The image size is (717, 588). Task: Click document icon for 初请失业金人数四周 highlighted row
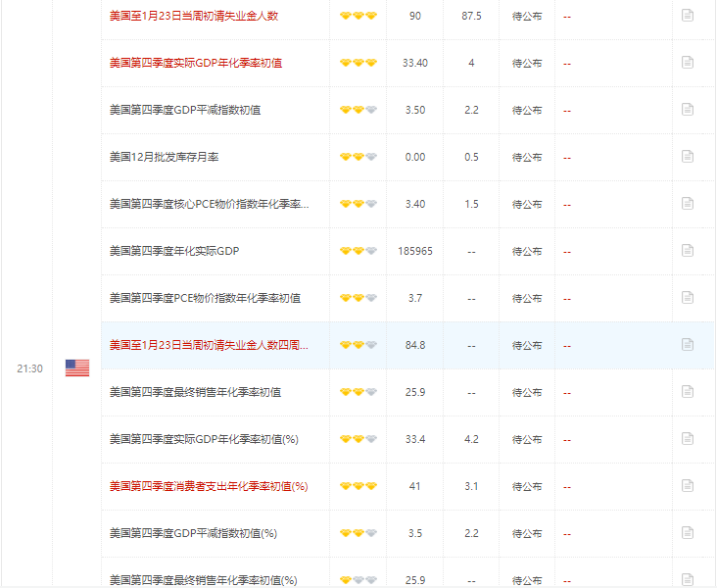[x=688, y=345]
